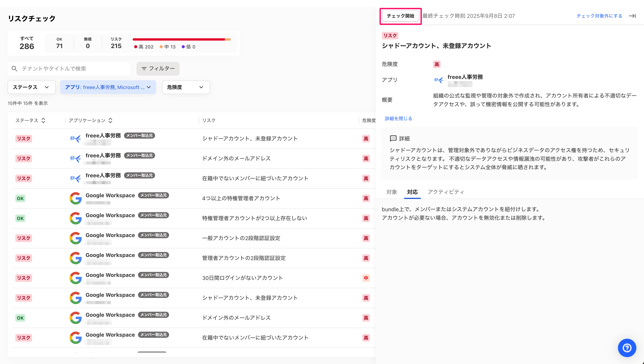Click the collapse panel arrow icon

point(632,16)
